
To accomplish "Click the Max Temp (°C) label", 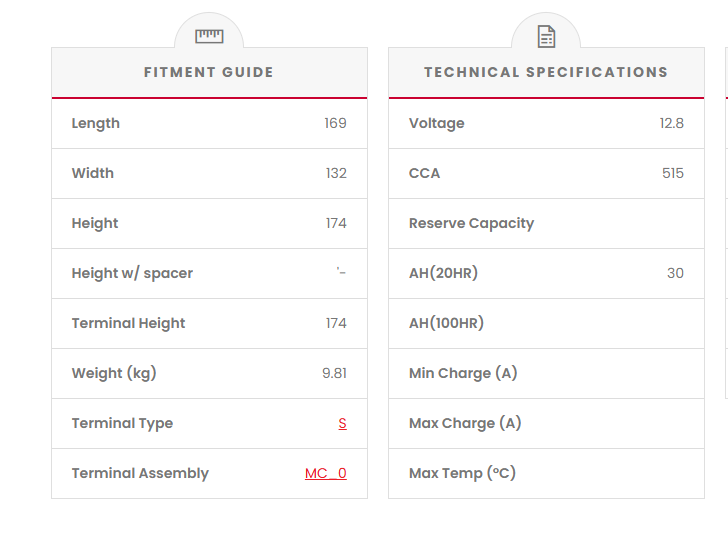I will click(x=462, y=473).
